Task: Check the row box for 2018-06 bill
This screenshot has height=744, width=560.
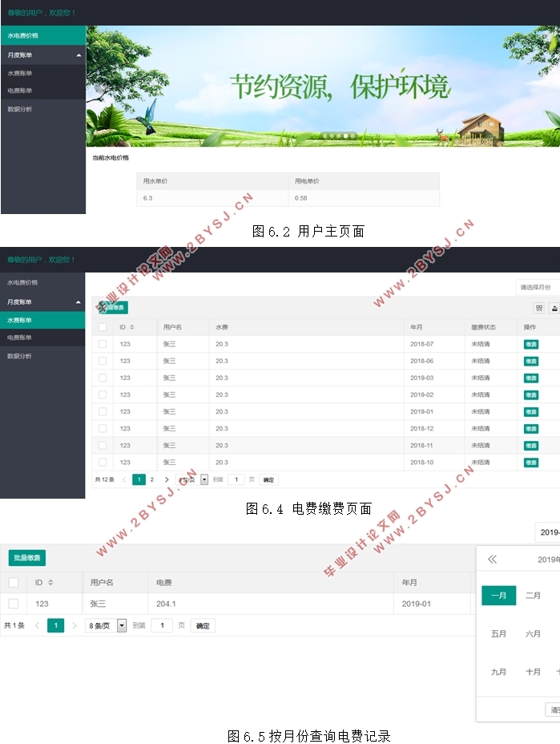Action: 103,361
